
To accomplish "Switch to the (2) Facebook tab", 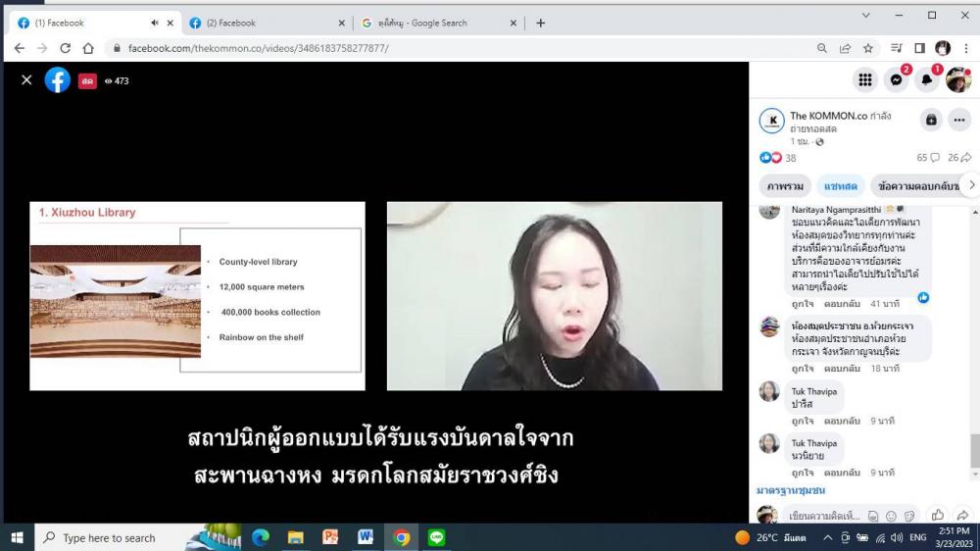I will click(x=268, y=24).
